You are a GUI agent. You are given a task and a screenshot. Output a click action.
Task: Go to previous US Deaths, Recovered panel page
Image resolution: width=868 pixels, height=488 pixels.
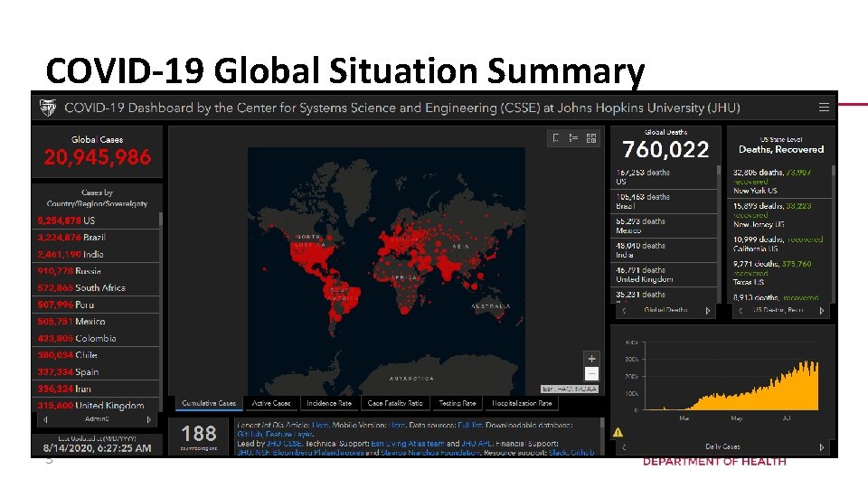pyautogui.click(x=741, y=310)
